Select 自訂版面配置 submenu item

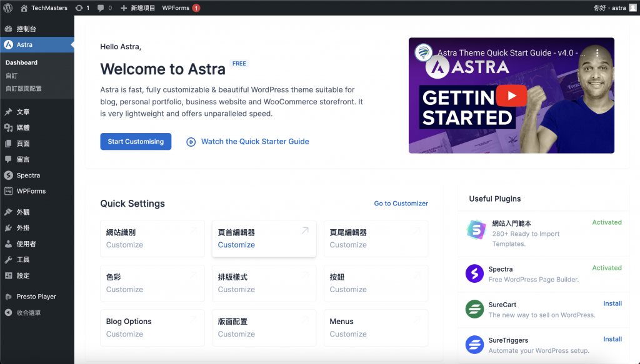point(23,89)
